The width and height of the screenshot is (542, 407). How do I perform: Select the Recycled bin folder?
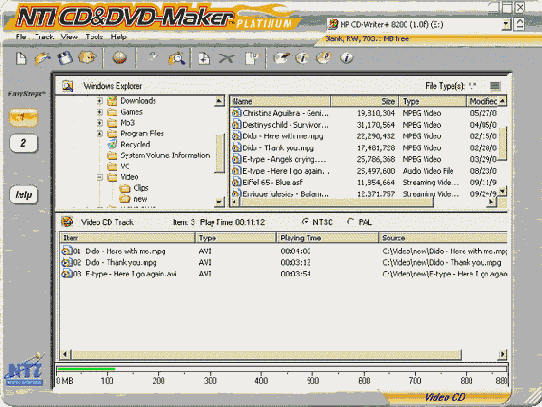click(x=135, y=145)
